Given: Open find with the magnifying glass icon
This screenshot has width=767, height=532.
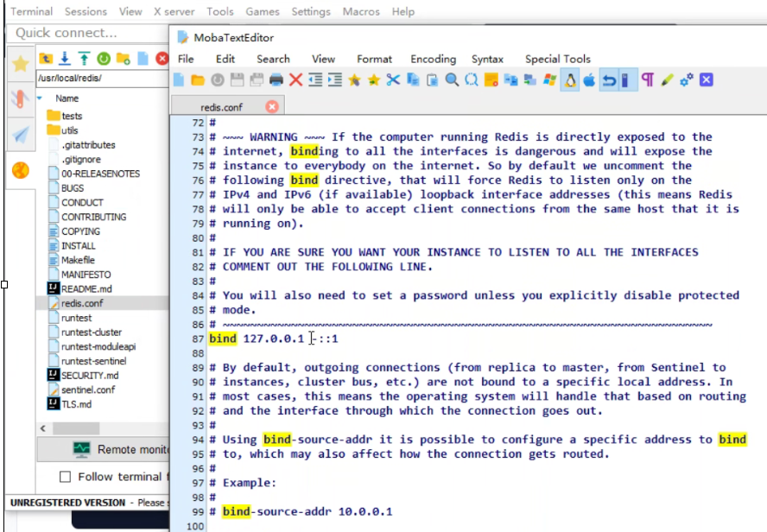Looking at the screenshot, I should [x=452, y=79].
